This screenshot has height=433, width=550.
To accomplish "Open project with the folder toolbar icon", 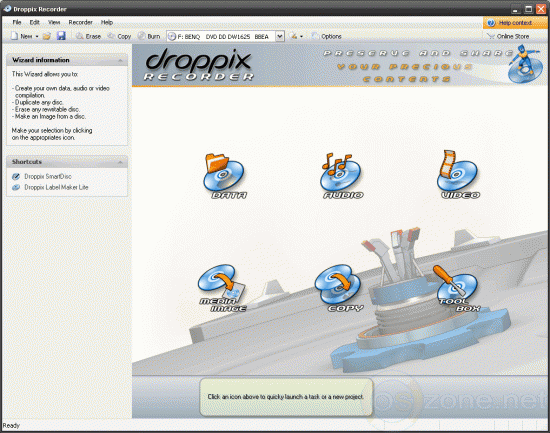I will (47, 36).
